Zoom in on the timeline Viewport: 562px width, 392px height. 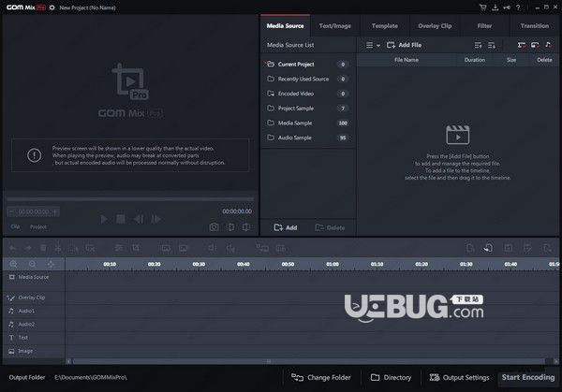pyautogui.click(x=13, y=264)
